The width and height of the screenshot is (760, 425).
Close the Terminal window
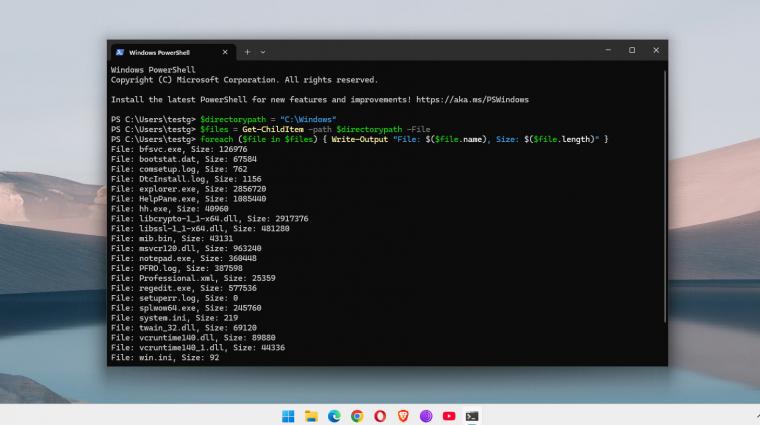656,50
